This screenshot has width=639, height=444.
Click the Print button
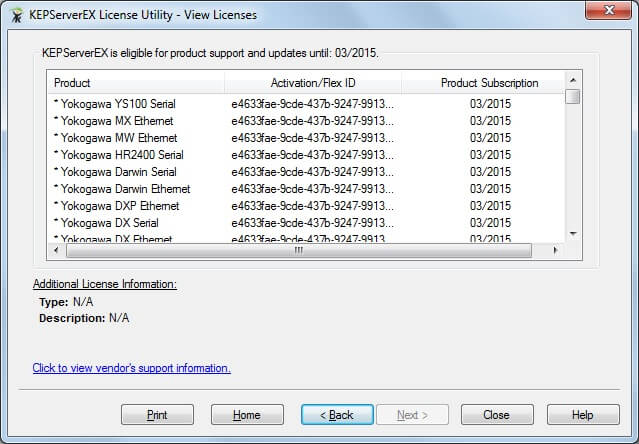[x=157, y=415]
